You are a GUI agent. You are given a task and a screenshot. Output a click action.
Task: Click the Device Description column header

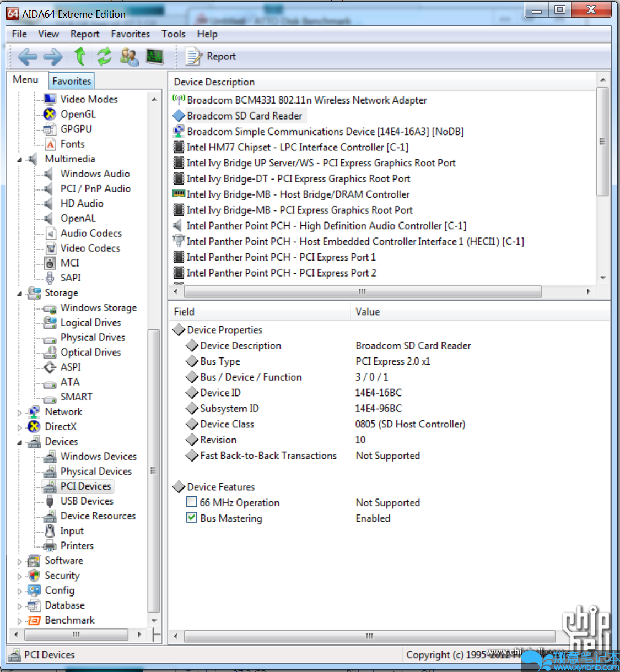click(x=382, y=82)
